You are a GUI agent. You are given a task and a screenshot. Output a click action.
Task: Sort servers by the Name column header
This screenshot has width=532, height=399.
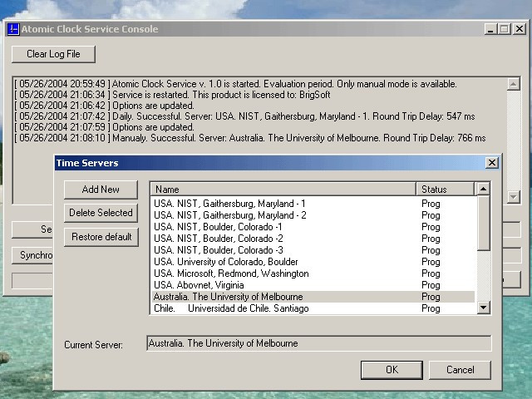(x=283, y=190)
